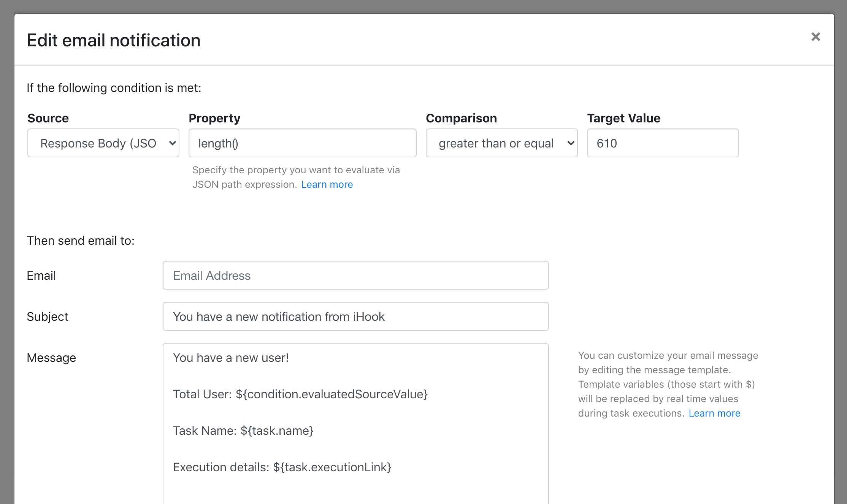Click the Message label

coord(51,358)
